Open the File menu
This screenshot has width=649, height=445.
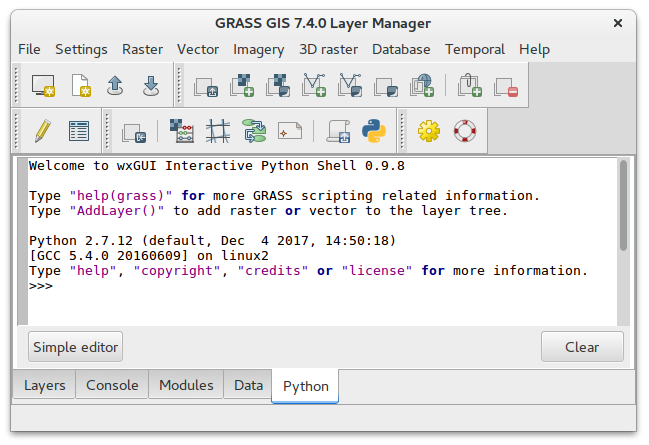(29, 49)
